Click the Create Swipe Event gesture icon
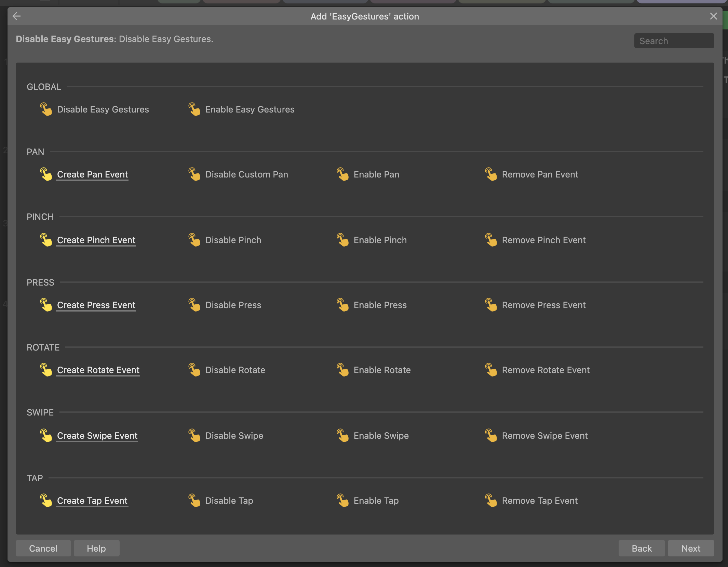Screen dimensions: 728x567 click(x=46, y=436)
